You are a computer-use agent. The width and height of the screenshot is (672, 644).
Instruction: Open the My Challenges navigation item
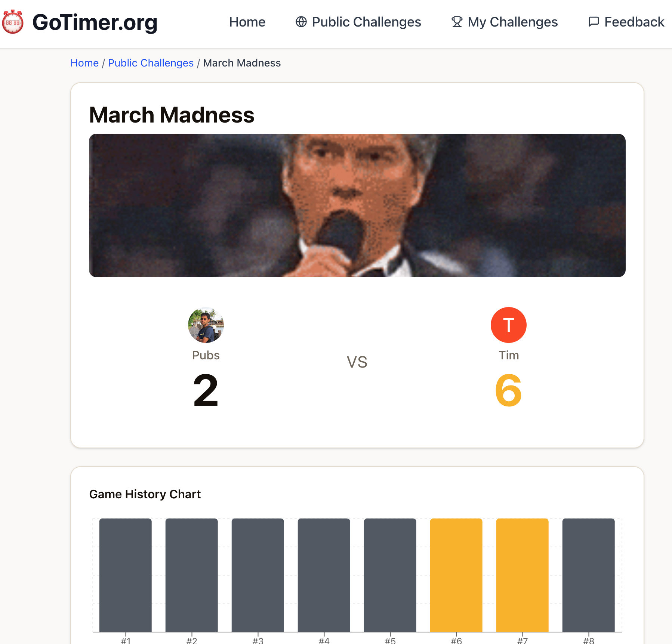coord(512,22)
